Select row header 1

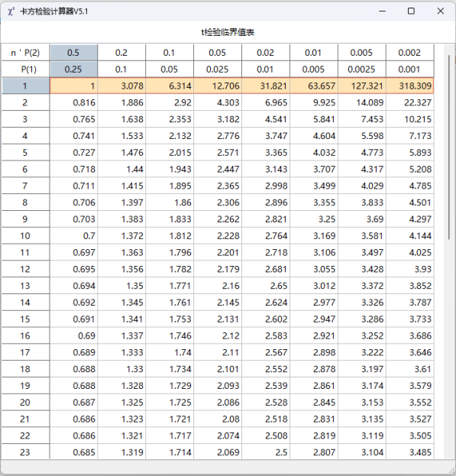25,86
